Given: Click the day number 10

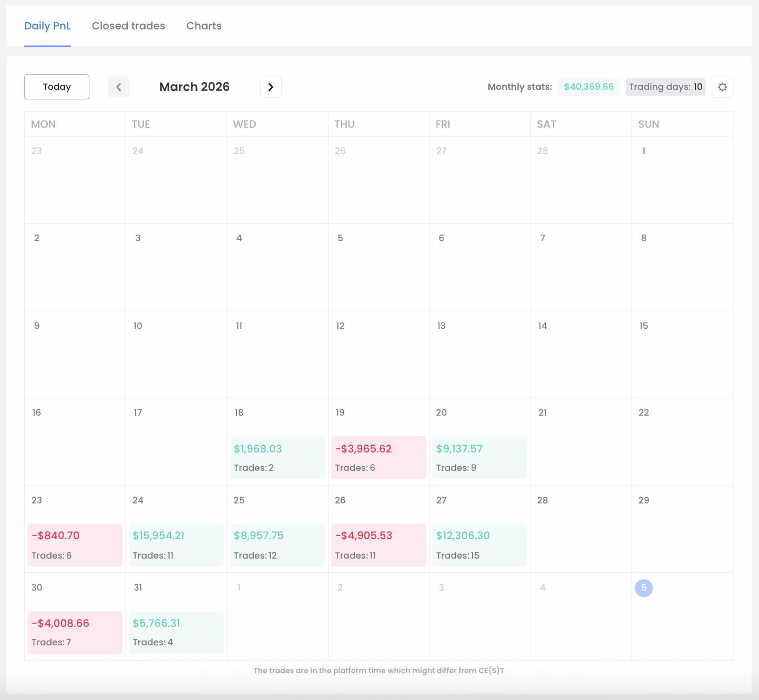Looking at the screenshot, I should point(138,326).
